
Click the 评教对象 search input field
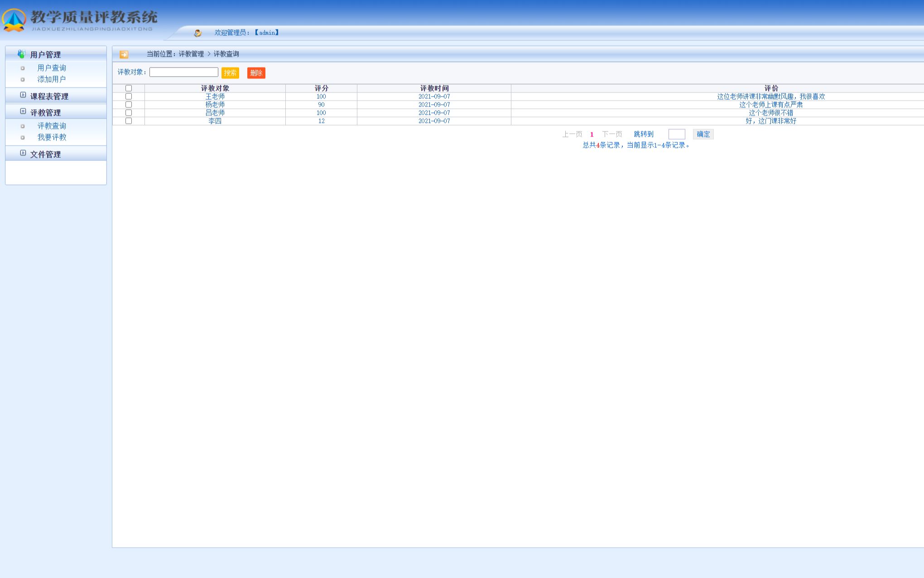point(183,73)
